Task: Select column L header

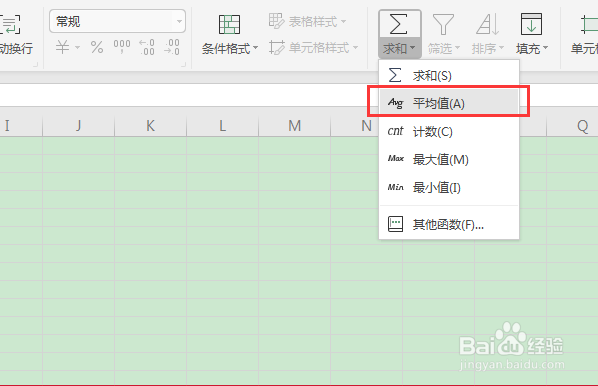Action: point(222,125)
